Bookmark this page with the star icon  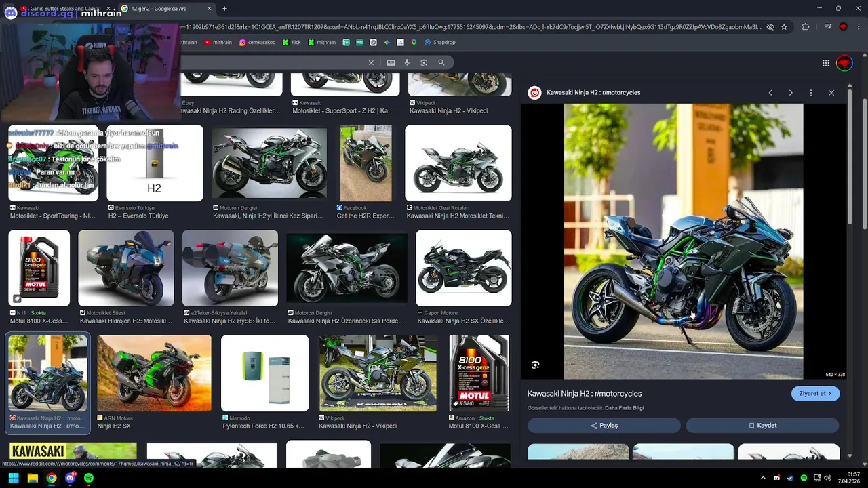pyautogui.click(x=785, y=27)
